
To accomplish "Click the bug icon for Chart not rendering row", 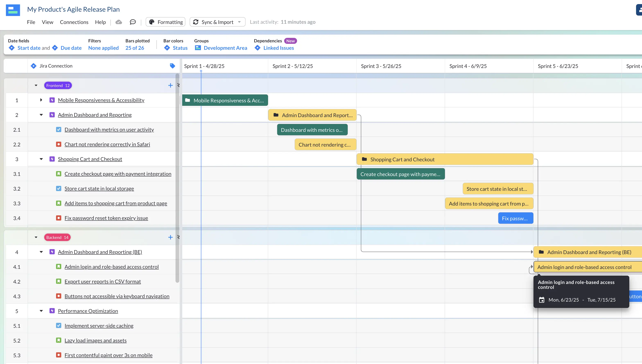I will coord(59,144).
